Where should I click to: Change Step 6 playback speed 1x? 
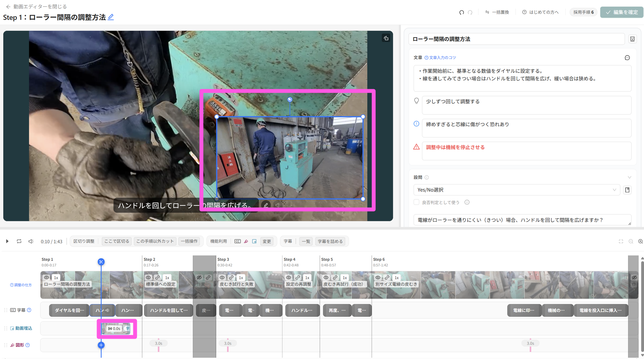tap(397, 278)
